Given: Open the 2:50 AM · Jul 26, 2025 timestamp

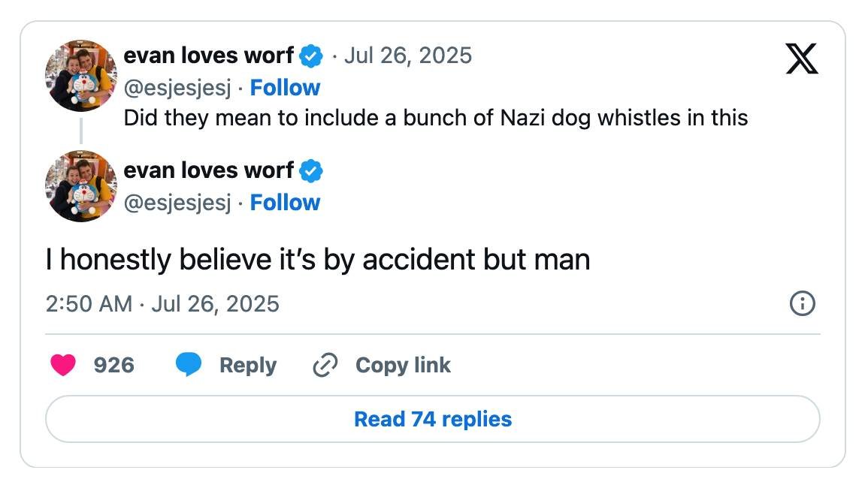Looking at the screenshot, I should pyautogui.click(x=162, y=304).
